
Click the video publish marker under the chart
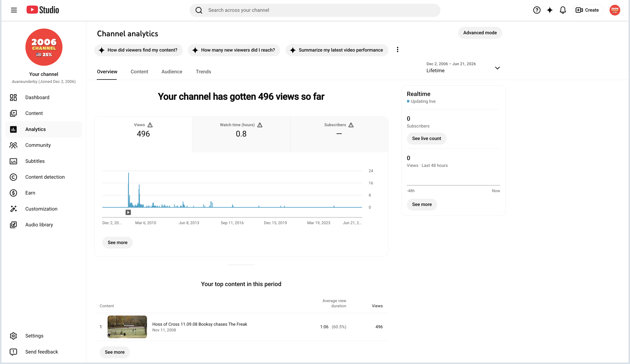128,212
